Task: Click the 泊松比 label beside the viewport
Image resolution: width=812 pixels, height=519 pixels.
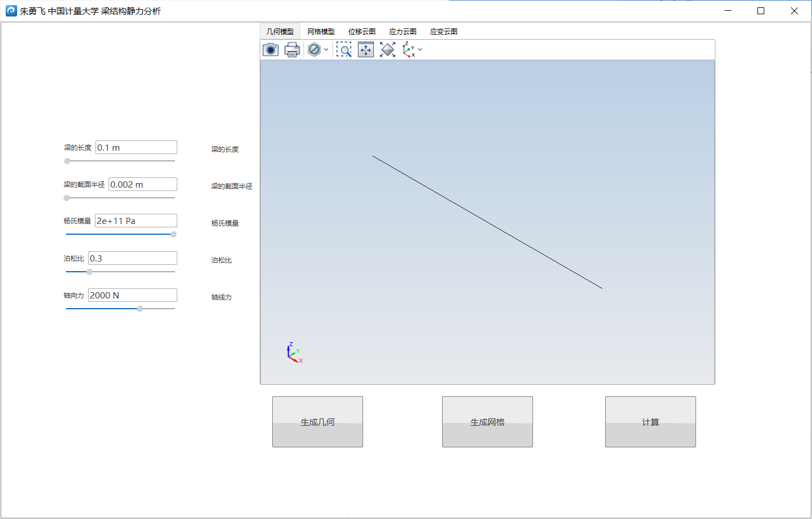Action: point(222,260)
